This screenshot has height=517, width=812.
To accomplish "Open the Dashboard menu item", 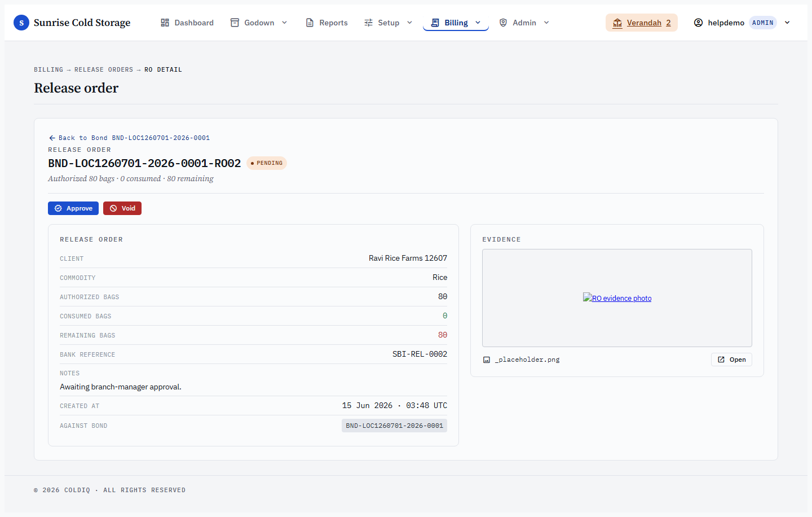I will 187,23.
